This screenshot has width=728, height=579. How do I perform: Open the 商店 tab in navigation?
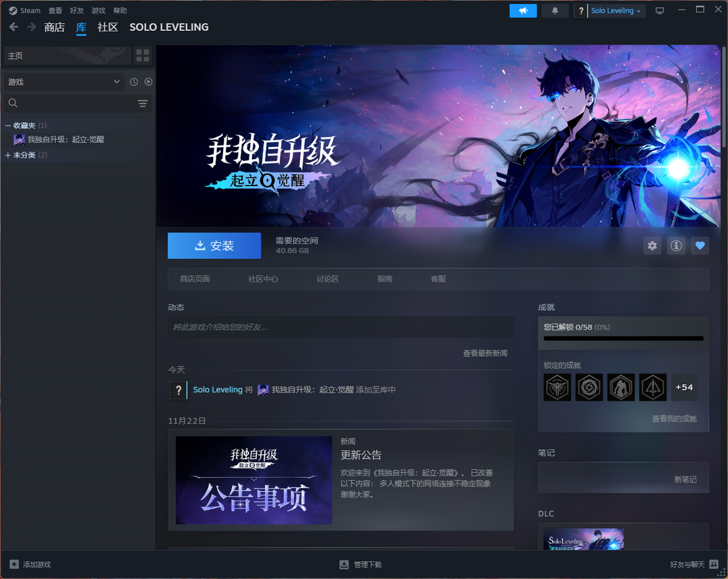coord(54,27)
